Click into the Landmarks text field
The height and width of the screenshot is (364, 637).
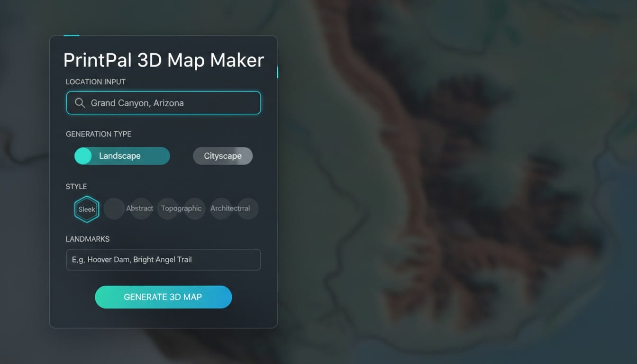pos(164,260)
